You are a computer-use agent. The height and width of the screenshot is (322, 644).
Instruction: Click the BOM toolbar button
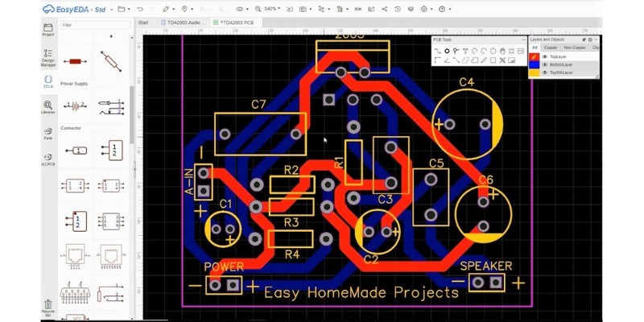point(357,9)
